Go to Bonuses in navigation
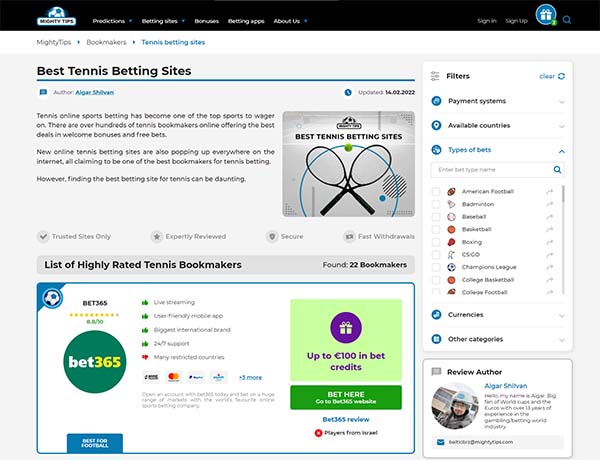Viewport: 600px width, 460px height. 206,21
